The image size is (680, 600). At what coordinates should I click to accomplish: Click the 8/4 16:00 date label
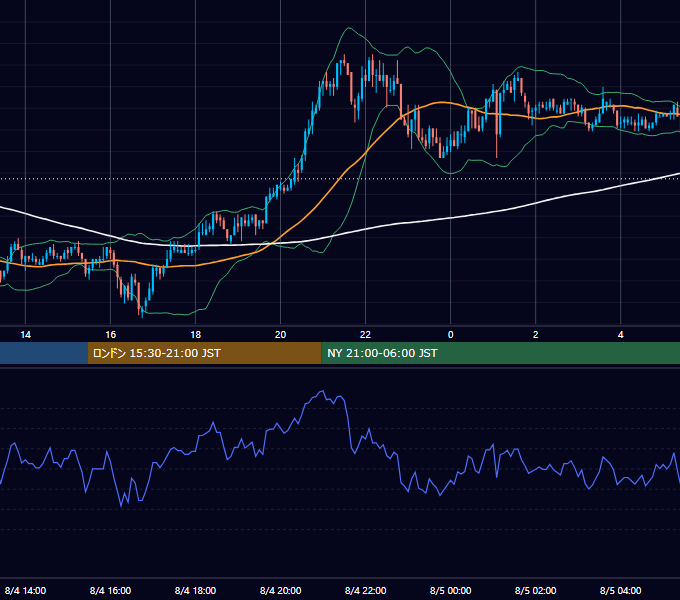tap(111, 590)
